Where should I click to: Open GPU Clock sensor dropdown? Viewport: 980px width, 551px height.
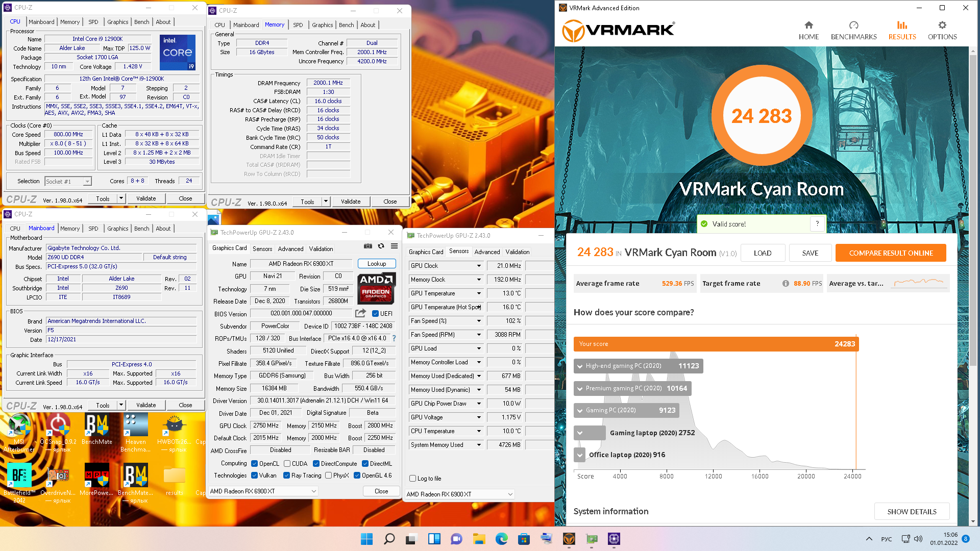click(x=478, y=266)
